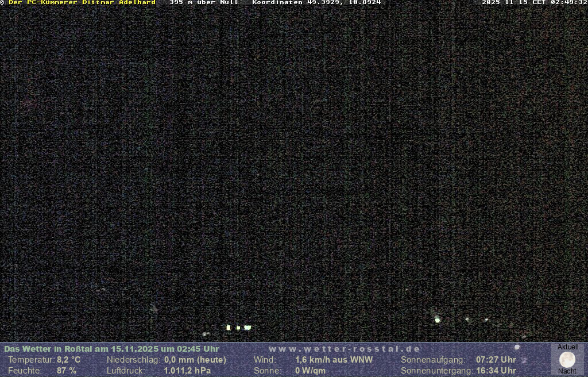Image resolution: width=588 pixels, height=377 pixels.
Task: Click the Sonne value 0 W/qm
Action: tap(310, 371)
